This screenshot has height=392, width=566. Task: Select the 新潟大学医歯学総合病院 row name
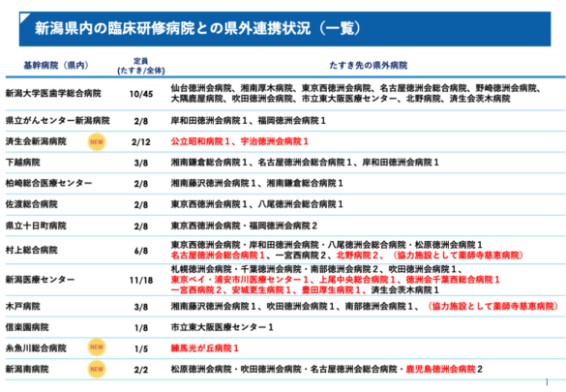point(53,94)
